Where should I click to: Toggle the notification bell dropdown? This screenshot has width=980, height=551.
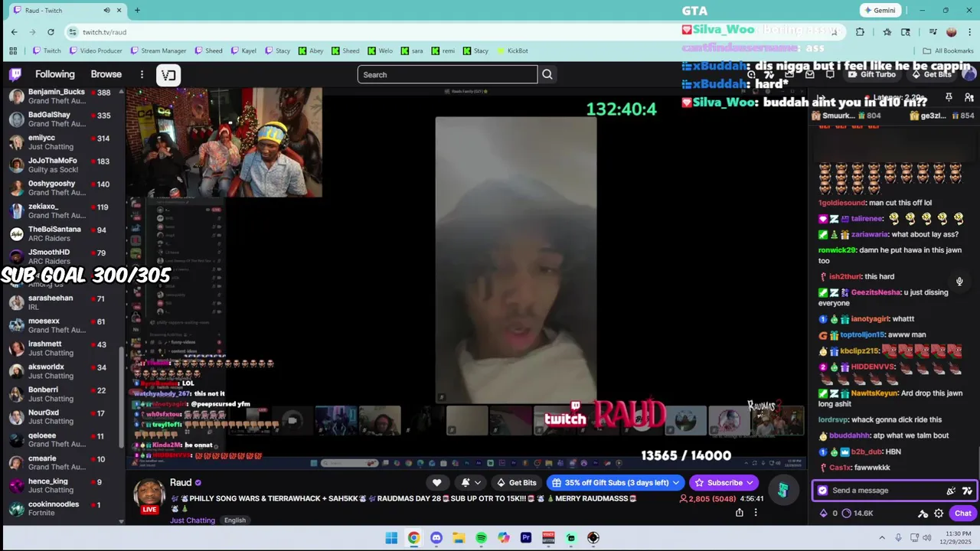coord(471,483)
